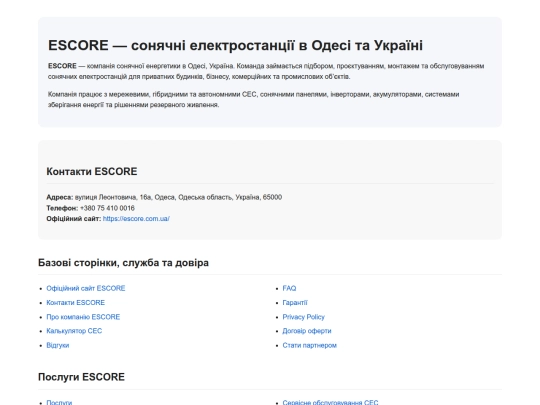Click the bold ESCORE word in intro paragraph
This screenshot has width=540, height=405.
(x=62, y=66)
